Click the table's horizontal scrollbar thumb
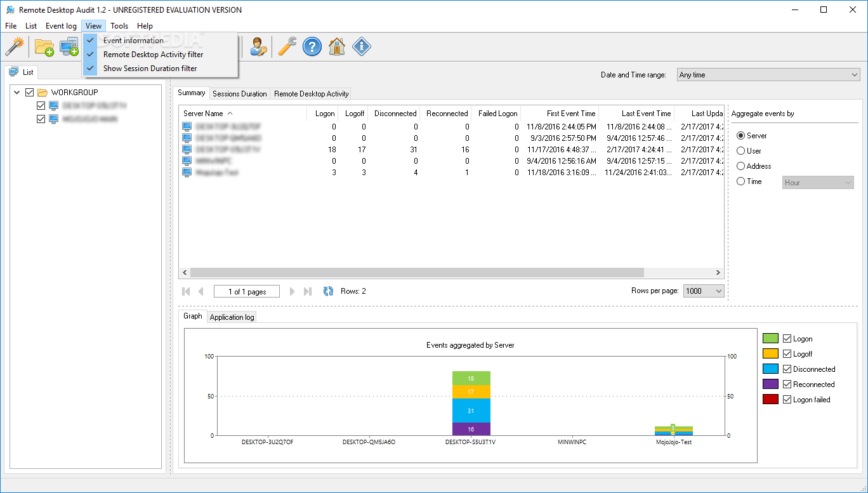This screenshot has height=493, width=868. tap(417, 273)
